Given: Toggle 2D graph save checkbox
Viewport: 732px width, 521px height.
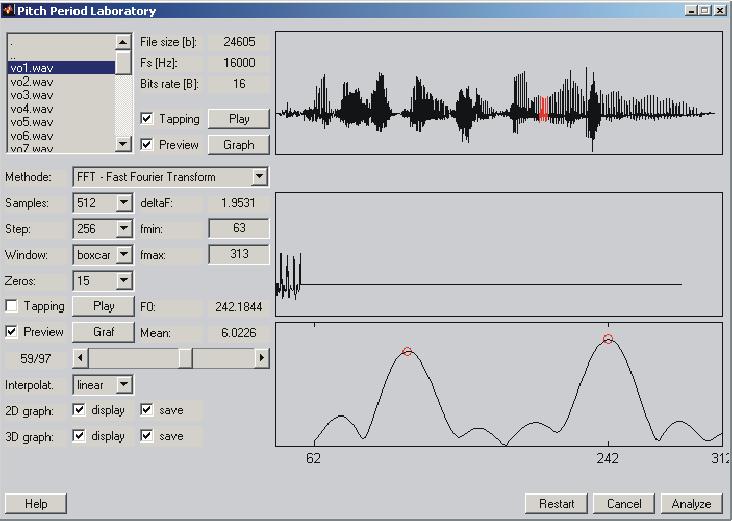Looking at the screenshot, I should [x=147, y=410].
